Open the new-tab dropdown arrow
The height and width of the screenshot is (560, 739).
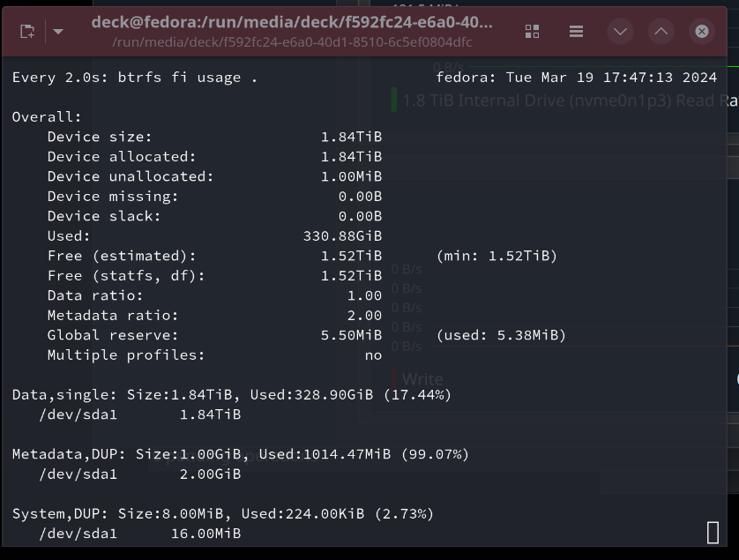[58, 32]
